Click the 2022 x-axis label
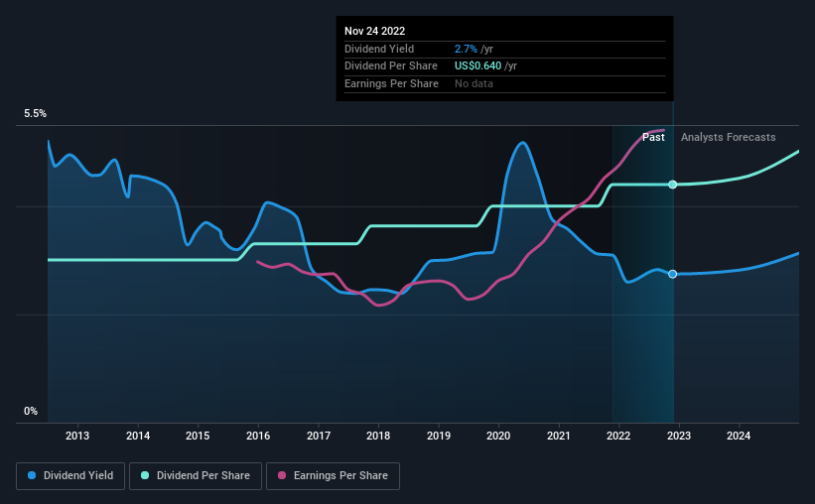The image size is (815, 504). [618, 436]
